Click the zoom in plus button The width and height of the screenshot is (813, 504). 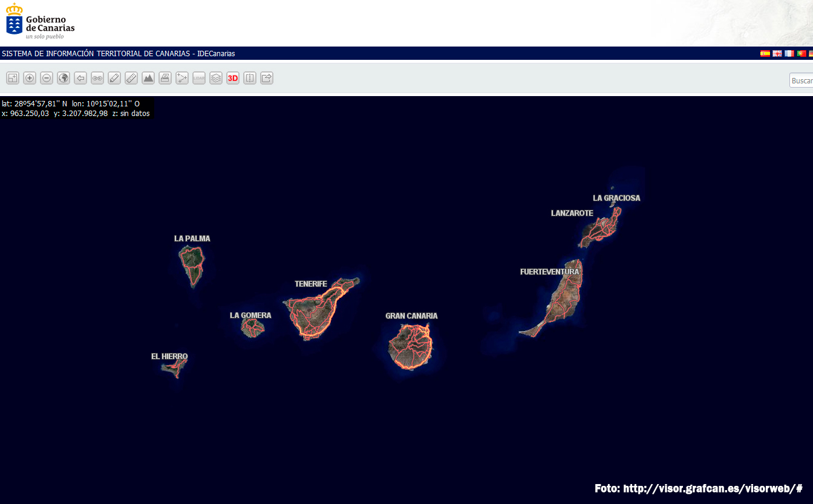(x=30, y=78)
